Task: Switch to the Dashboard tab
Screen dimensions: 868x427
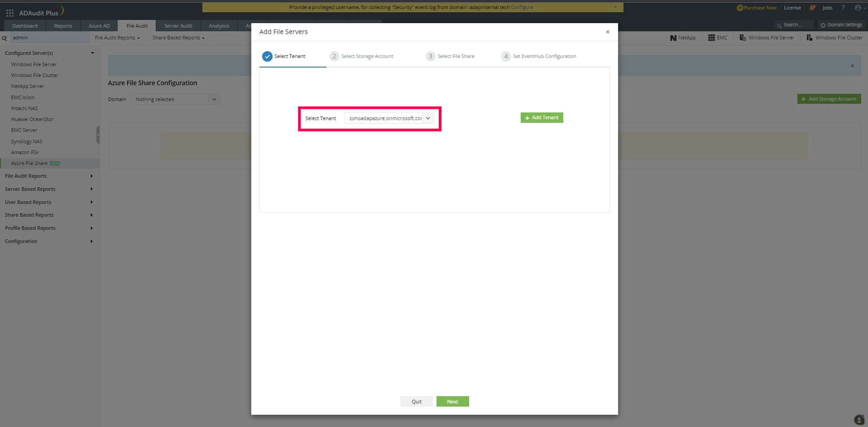Action: click(x=25, y=26)
